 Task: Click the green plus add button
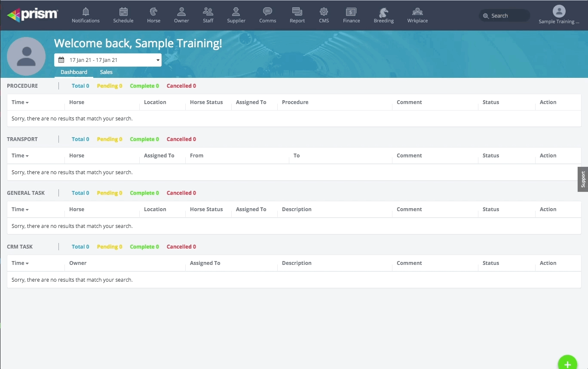pos(567,364)
